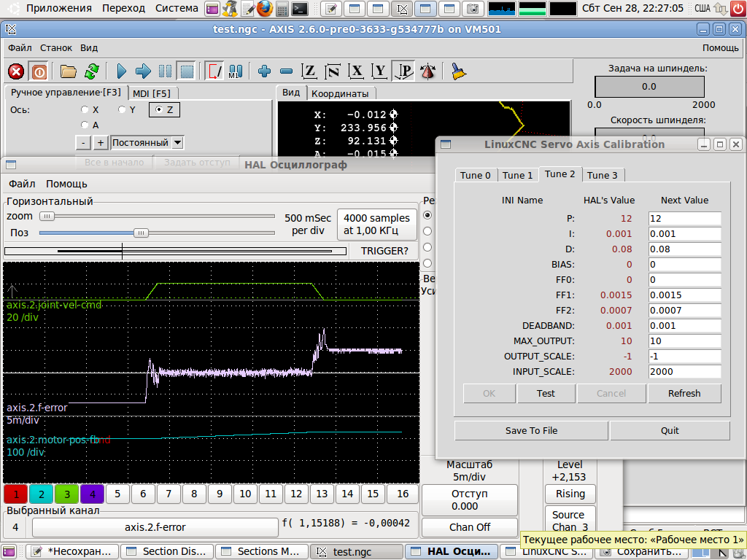Quit the Servo Axis Calibration window
This screenshot has width=747, height=560.
[x=670, y=430]
